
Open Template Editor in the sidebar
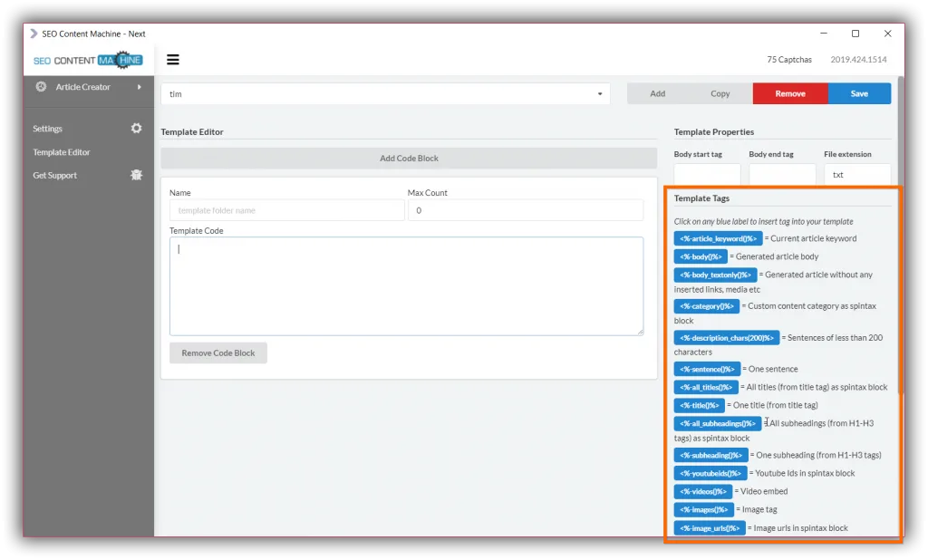[62, 152]
